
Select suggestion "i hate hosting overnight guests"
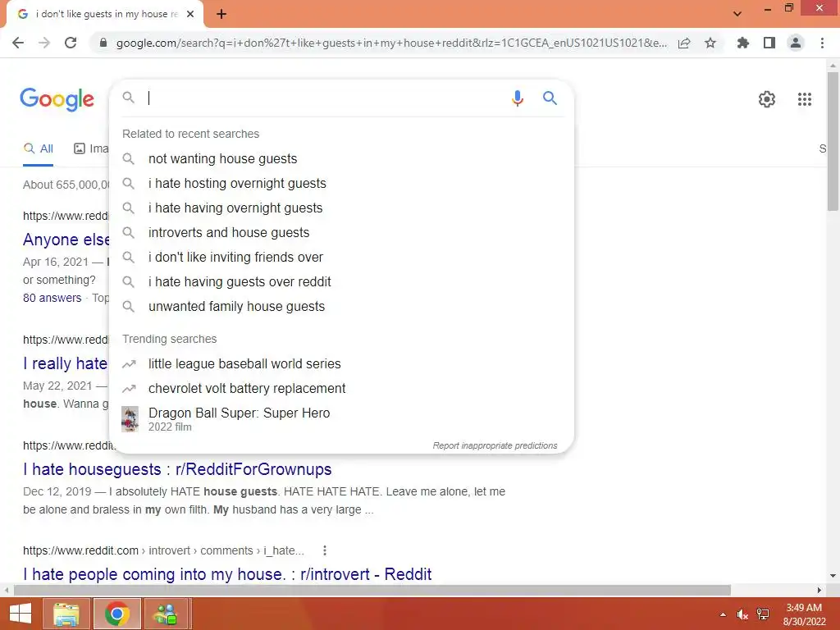tap(341, 183)
